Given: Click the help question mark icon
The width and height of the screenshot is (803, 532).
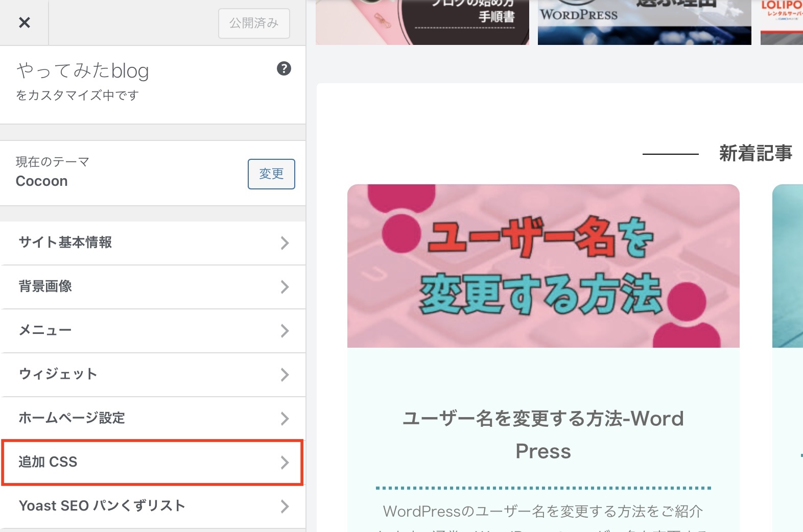Looking at the screenshot, I should pos(284,68).
